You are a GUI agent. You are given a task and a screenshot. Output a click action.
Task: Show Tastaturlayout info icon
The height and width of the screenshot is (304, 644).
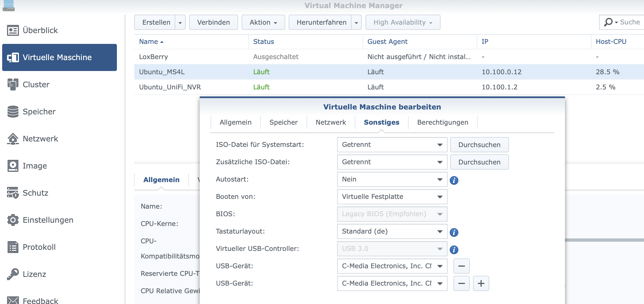tap(454, 232)
